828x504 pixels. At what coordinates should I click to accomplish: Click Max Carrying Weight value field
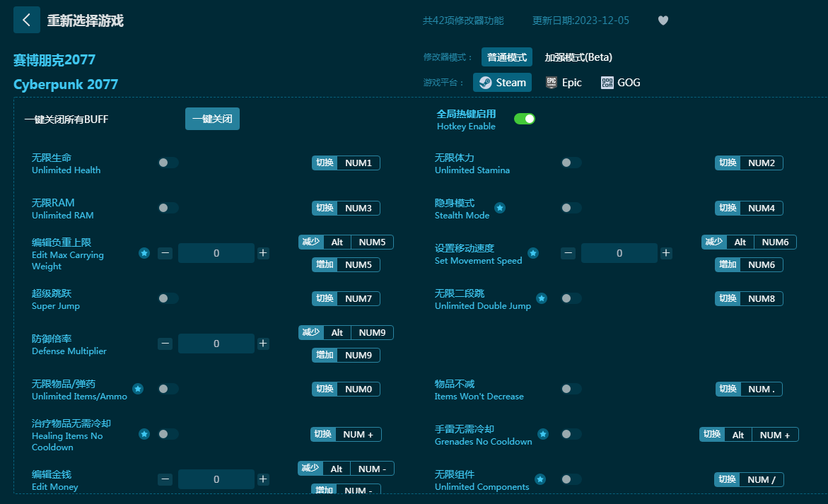216,253
